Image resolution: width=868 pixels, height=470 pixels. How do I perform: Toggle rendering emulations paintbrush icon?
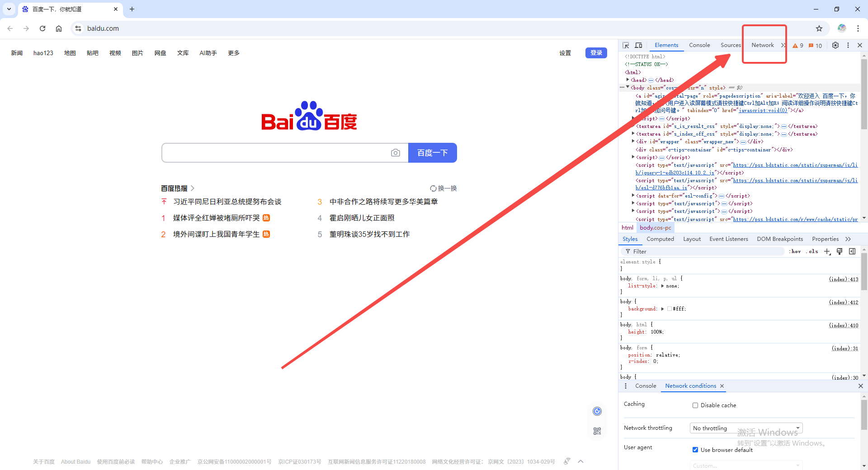tap(840, 251)
